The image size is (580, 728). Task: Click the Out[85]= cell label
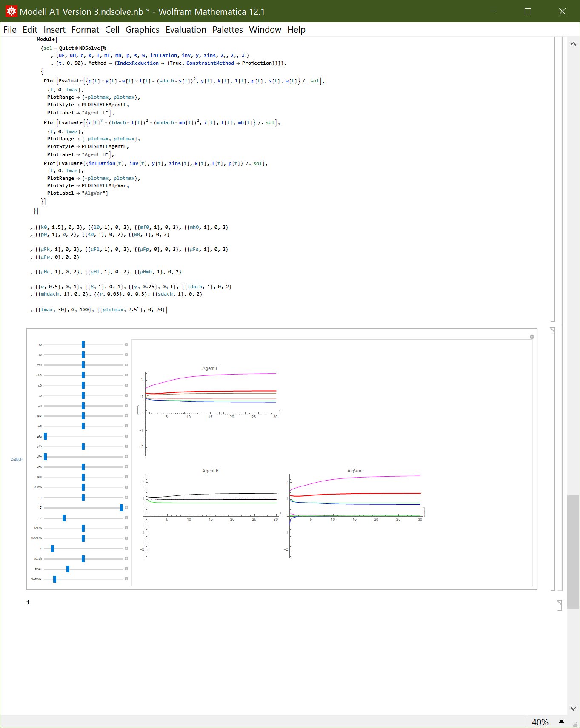tap(17, 459)
